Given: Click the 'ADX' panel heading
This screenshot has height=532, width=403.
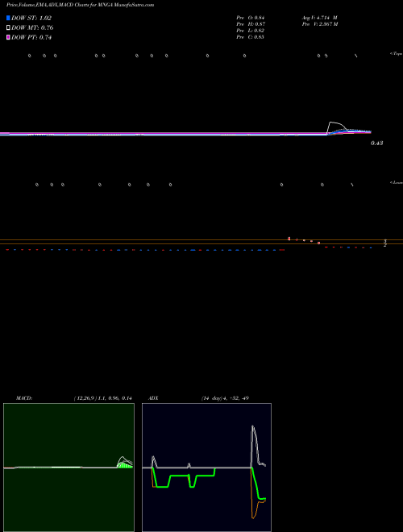Looking at the screenshot, I should coord(153,398).
